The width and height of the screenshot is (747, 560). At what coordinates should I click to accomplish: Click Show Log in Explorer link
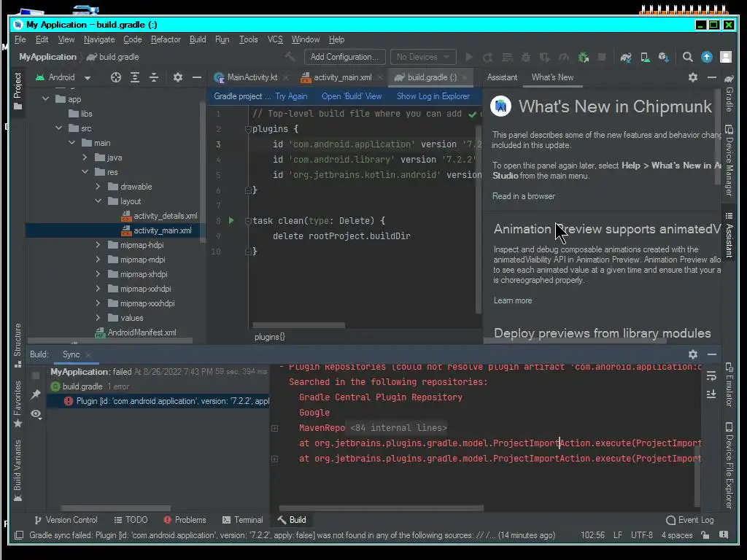[x=433, y=96]
